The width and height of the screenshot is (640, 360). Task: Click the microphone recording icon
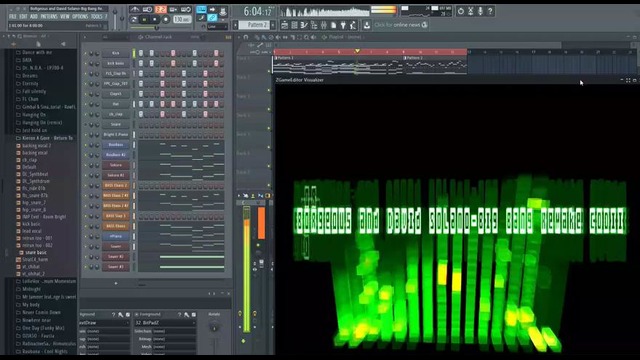(480, 11)
